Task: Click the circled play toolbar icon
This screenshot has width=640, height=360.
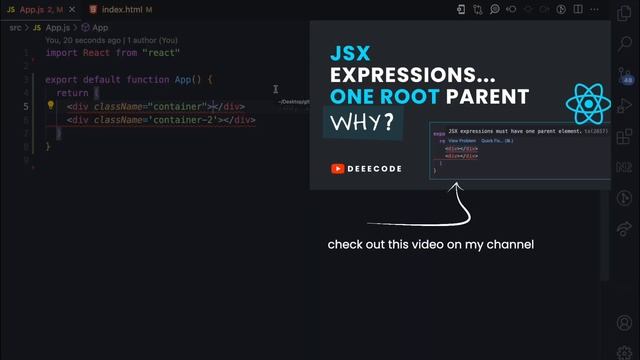Action: click(561, 9)
